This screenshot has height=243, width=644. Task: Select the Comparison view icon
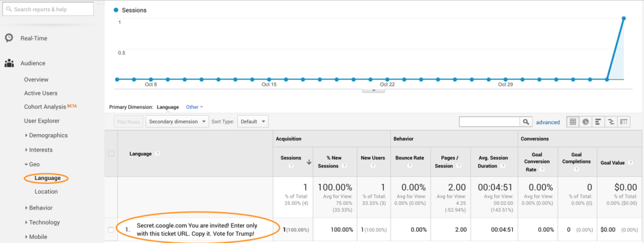611,121
